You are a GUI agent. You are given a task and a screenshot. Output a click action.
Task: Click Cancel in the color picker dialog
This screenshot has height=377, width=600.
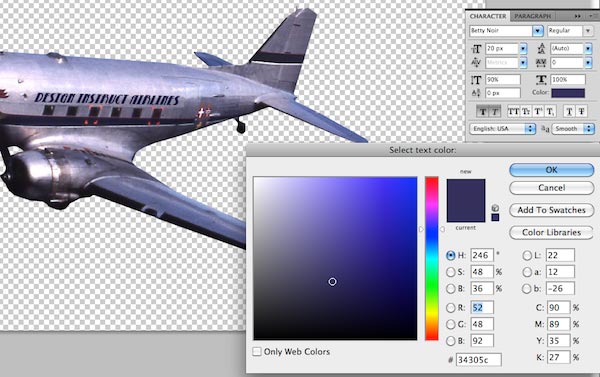click(x=551, y=188)
